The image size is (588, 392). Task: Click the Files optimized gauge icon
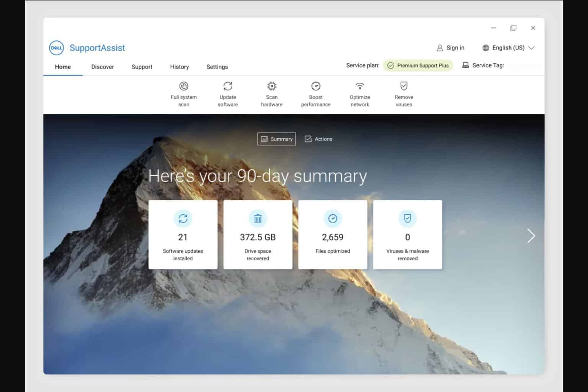[x=333, y=219]
